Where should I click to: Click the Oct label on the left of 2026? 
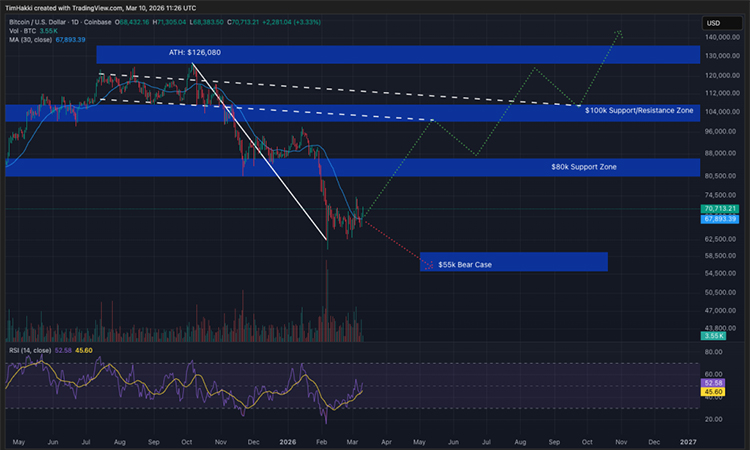click(x=186, y=440)
